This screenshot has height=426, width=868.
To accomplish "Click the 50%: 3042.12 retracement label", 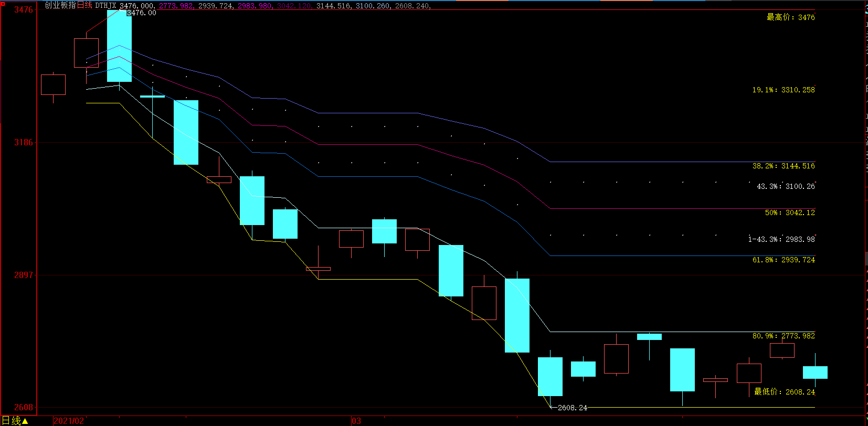I will click(x=790, y=212).
